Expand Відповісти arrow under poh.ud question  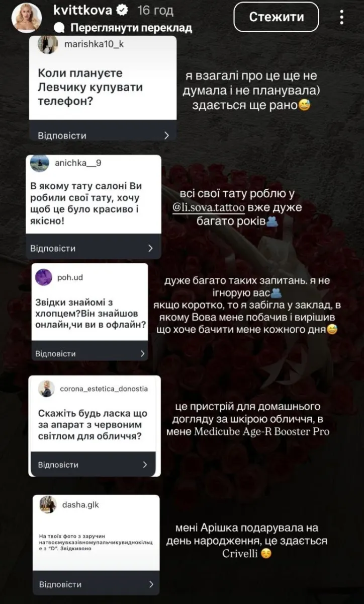click(x=143, y=353)
